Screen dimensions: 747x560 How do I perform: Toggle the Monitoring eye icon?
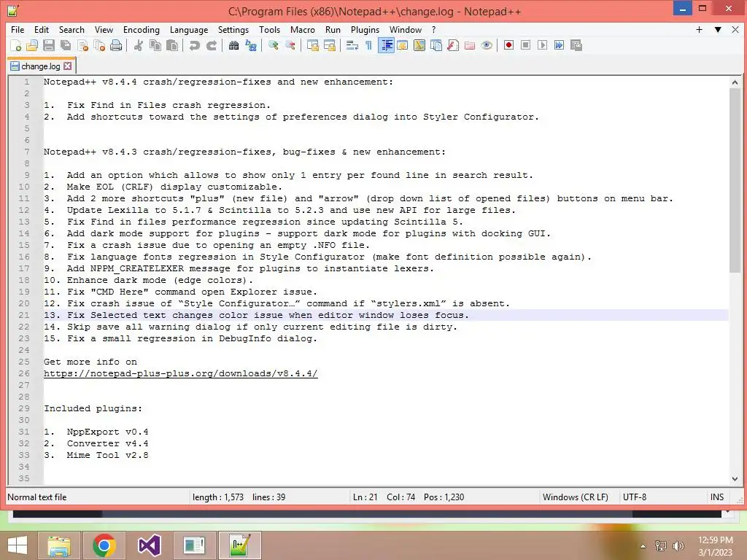click(x=487, y=45)
